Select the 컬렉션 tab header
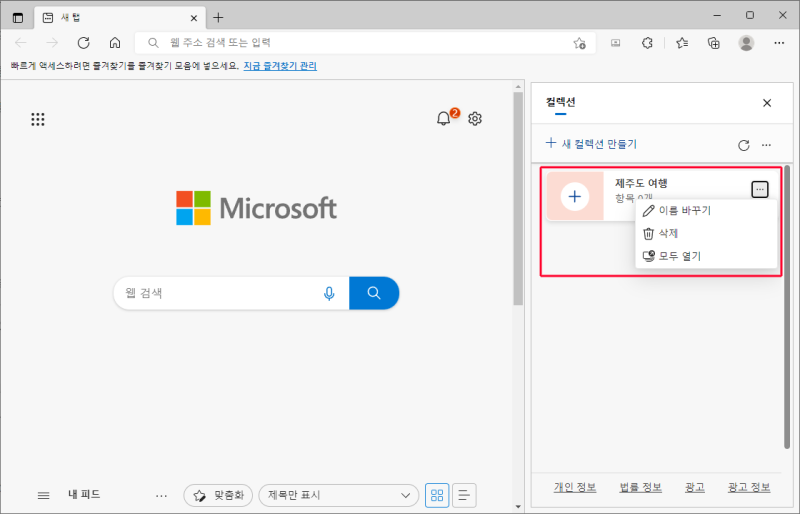Screen dimensions: 800x514 [x=561, y=102]
